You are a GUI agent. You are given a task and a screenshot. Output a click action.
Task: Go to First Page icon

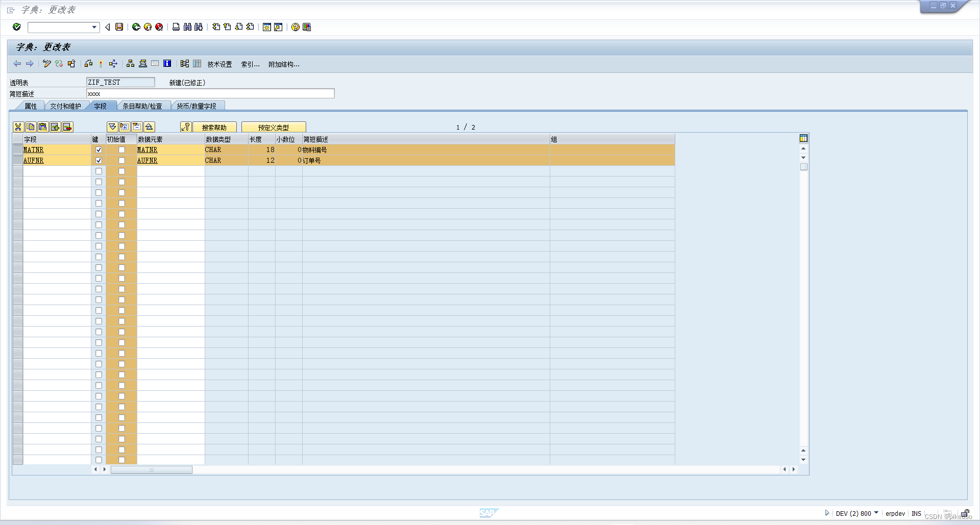click(216, 27)
